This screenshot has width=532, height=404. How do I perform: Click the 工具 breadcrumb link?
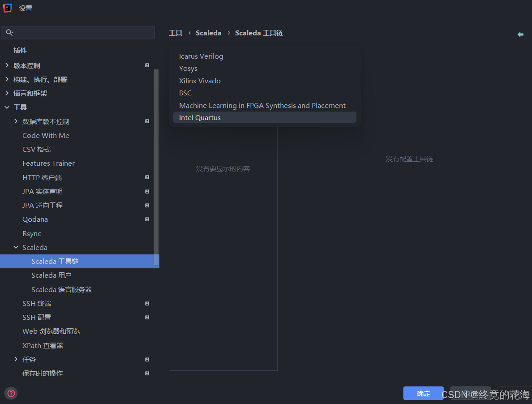(x=176, y=33)
